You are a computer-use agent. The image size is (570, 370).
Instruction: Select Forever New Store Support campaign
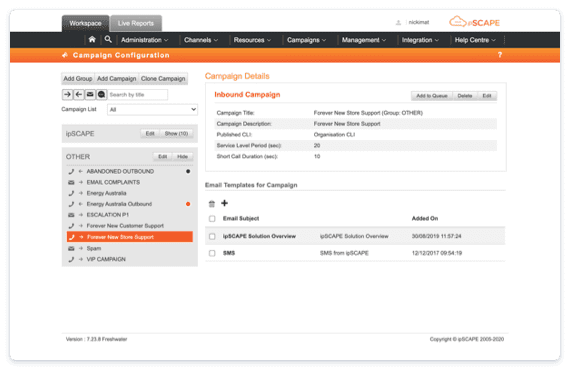tap(130, 237)
